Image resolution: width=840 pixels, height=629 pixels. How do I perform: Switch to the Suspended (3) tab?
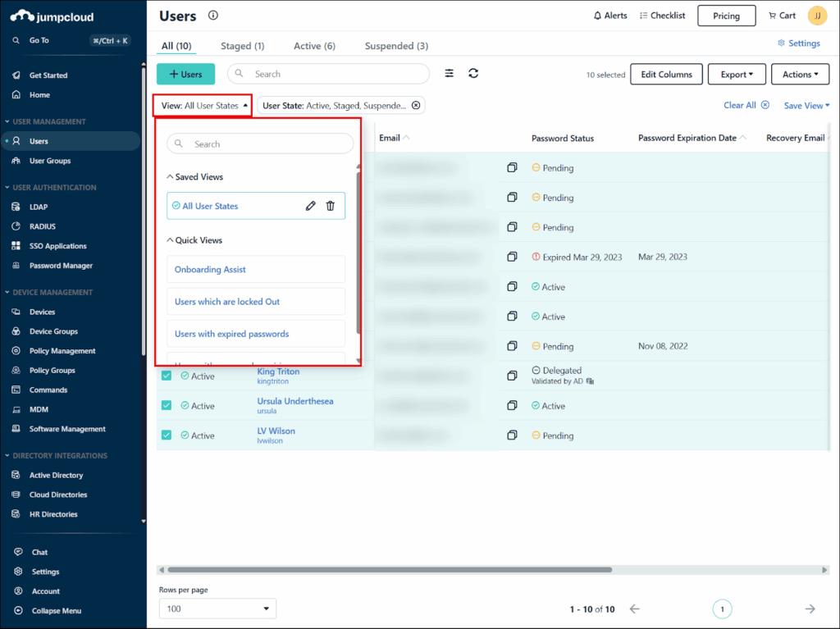[396, 46]
